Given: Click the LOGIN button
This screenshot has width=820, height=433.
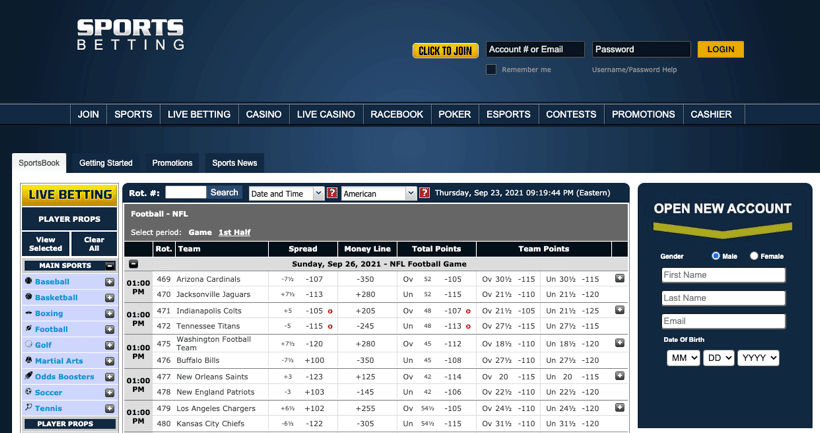Looking at the screenshot, I should (721, 49).
